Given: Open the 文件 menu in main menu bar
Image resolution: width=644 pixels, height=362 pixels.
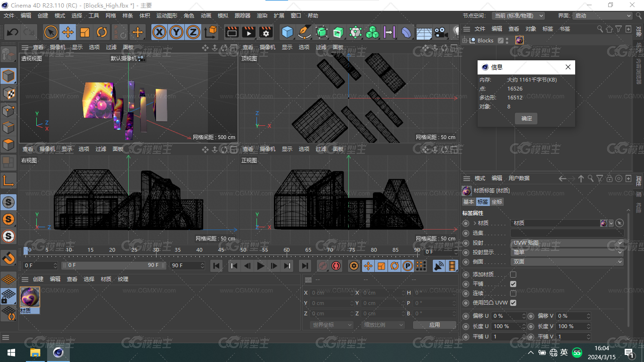Looking at the screenshot, I should [x=9, y=16].
